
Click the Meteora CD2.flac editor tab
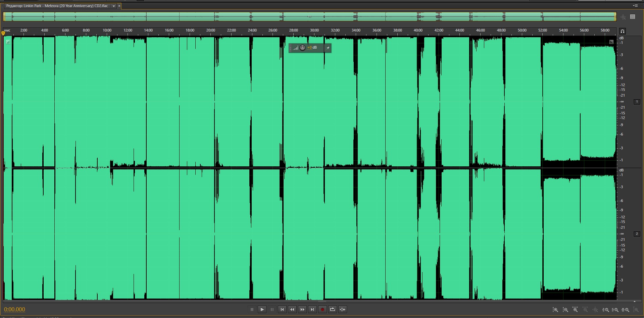coord(57,6)
